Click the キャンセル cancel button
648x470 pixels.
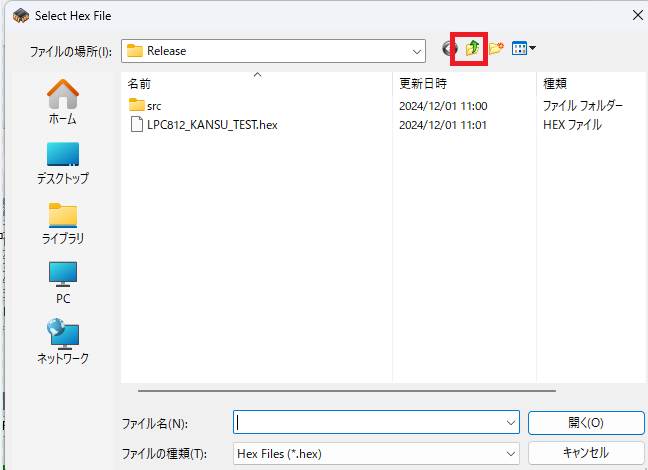586,453
